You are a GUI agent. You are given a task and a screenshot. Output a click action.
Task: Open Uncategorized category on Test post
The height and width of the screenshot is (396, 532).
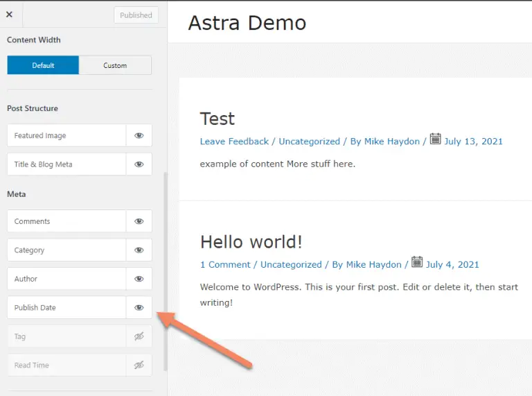pos(310,141)
